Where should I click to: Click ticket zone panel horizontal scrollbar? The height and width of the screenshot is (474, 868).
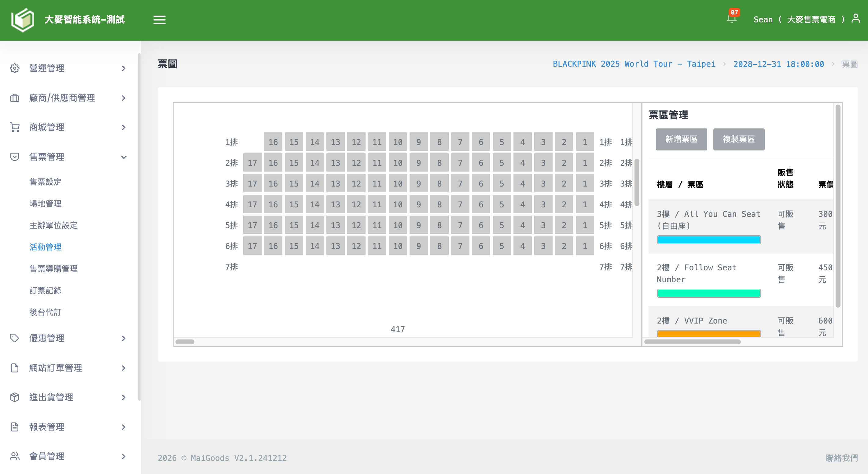[693, 342]
